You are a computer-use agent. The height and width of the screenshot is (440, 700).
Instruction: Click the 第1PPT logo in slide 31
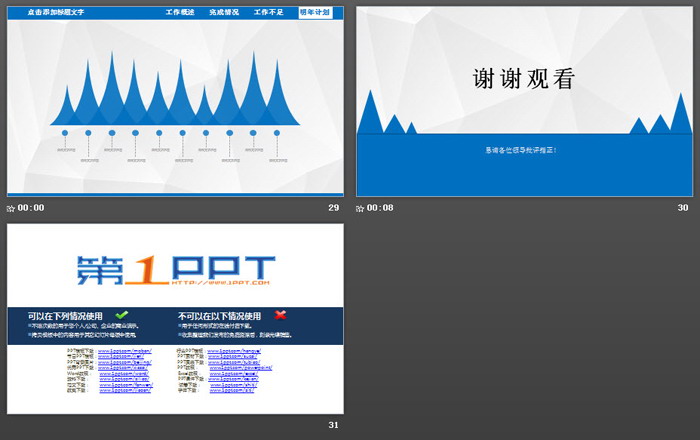pos(176,270)
